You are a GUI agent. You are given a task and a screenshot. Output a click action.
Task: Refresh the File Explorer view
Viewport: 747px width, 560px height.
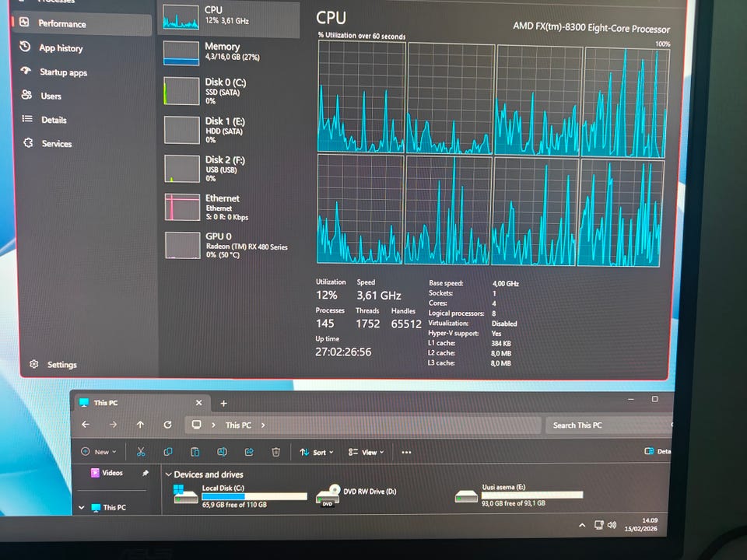coord(168,425)
